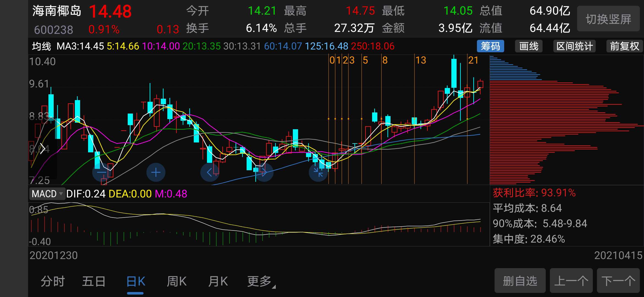Pan chart left with the left arrow icon
The image size is (644, 297).
click(x=210, y=172)
